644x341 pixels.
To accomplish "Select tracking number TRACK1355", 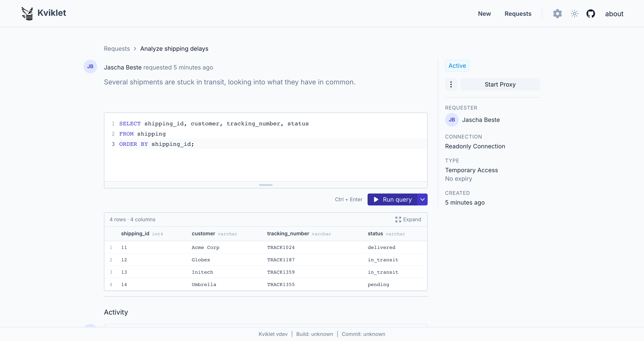I will (x=281, y=285).
